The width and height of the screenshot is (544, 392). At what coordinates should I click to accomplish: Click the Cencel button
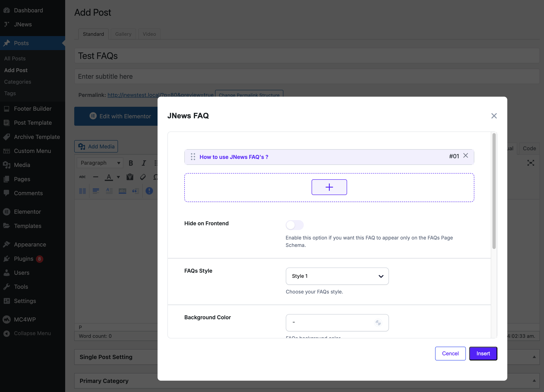pyautogui.click(x=450, y=353)
